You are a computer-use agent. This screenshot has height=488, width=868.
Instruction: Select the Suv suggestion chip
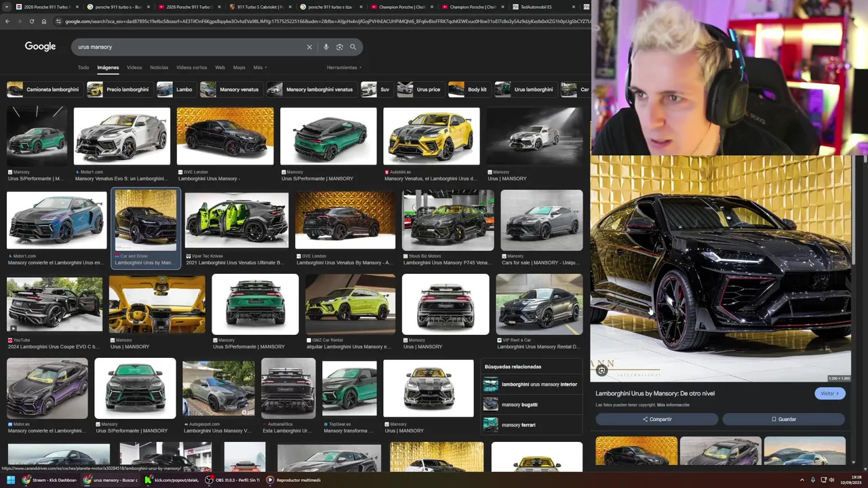click(376, 89)
